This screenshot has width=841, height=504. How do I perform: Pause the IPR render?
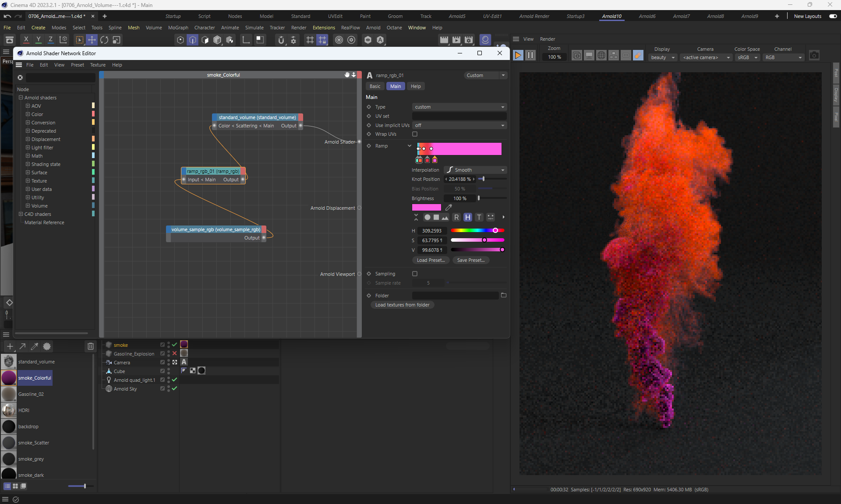[530, 56]
